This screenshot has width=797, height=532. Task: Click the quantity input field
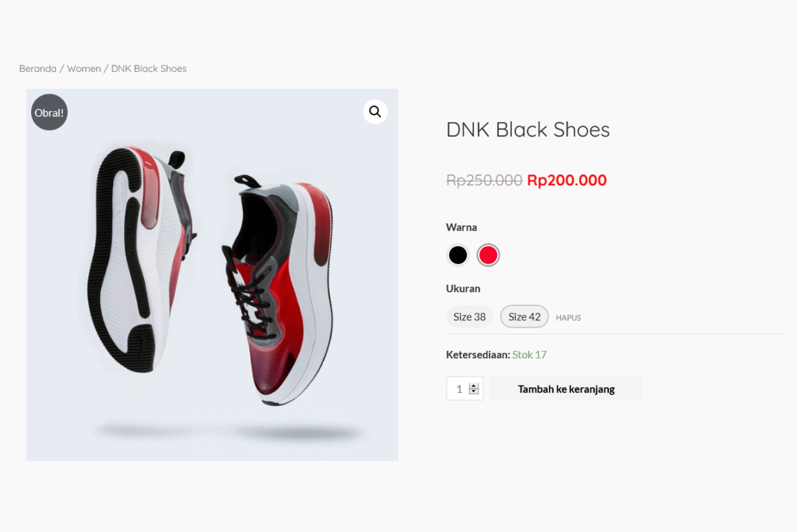[458, 389]
